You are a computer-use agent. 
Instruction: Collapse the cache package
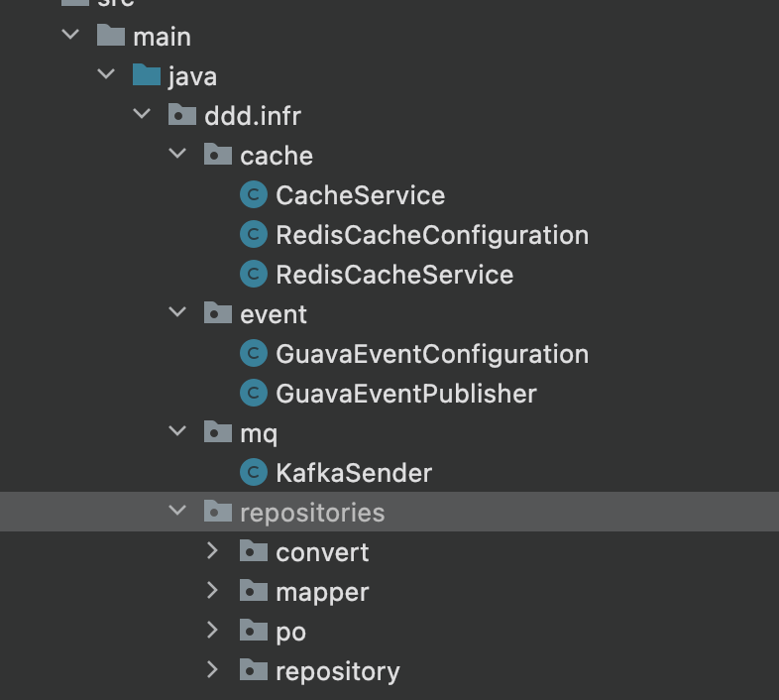[177, 154]
